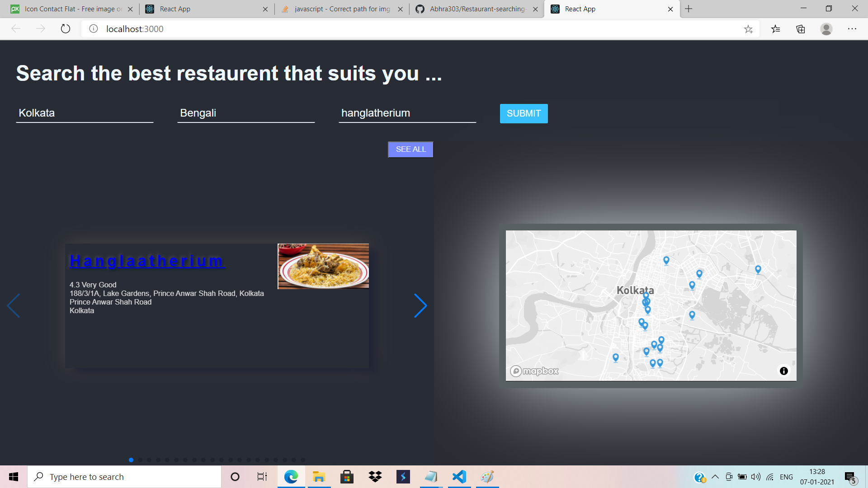Click the SEE ALL button

(410, 150)
